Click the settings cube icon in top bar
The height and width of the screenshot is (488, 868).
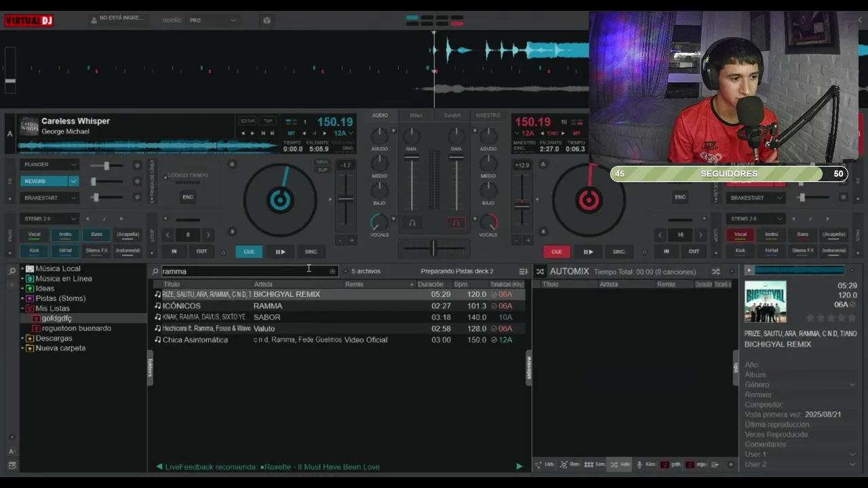pos(267,20)
